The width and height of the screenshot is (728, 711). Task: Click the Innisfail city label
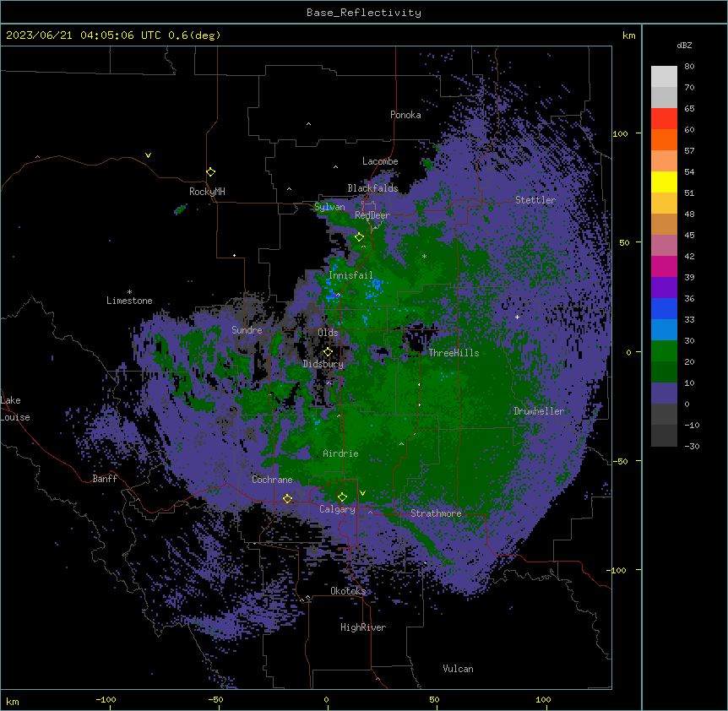[350, 275]
